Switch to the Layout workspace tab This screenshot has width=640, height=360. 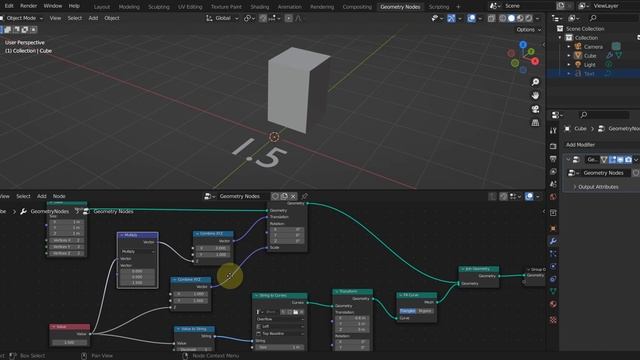(102, 7)
